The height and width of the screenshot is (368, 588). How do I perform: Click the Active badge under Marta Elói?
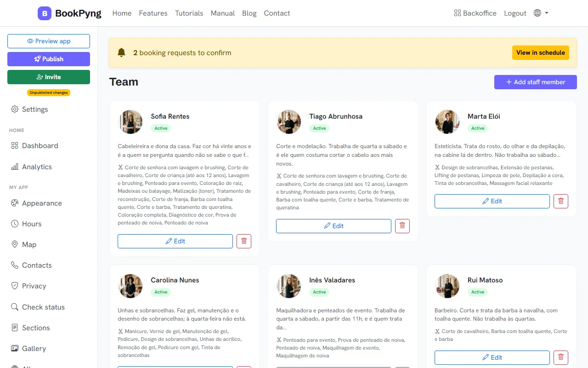478,128
